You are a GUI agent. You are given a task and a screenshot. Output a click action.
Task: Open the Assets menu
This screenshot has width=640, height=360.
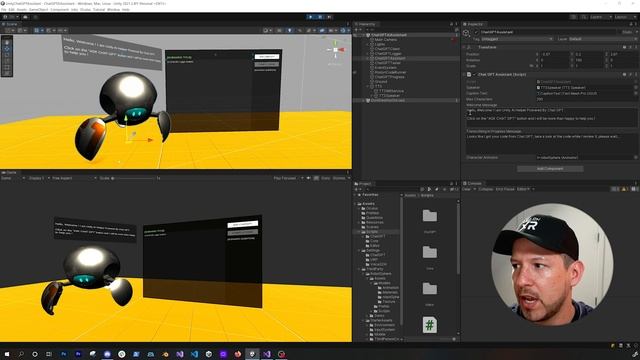[x=22, y=9]
